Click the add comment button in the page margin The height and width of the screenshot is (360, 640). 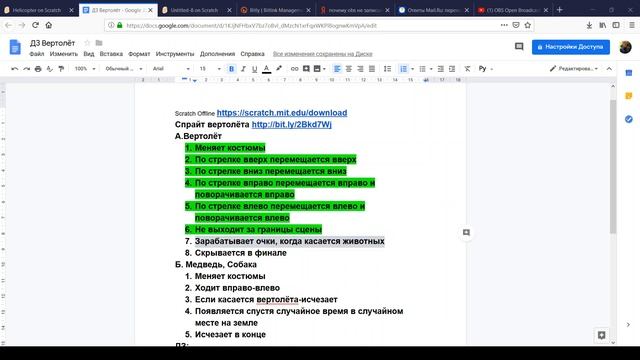(x=466, y=233)
